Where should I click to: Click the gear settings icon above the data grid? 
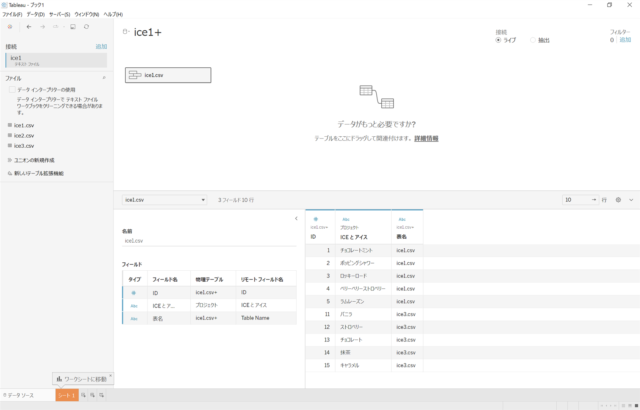click(x=619, y=200)
